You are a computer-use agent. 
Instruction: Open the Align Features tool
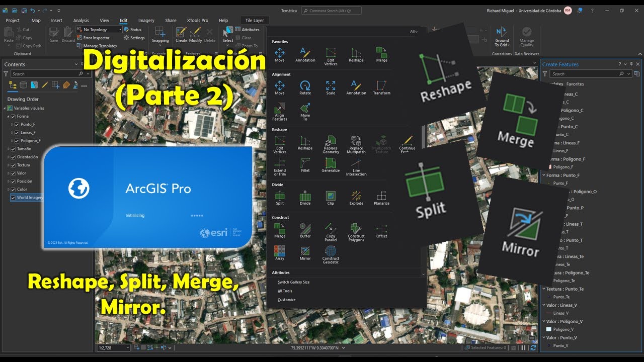280,112
